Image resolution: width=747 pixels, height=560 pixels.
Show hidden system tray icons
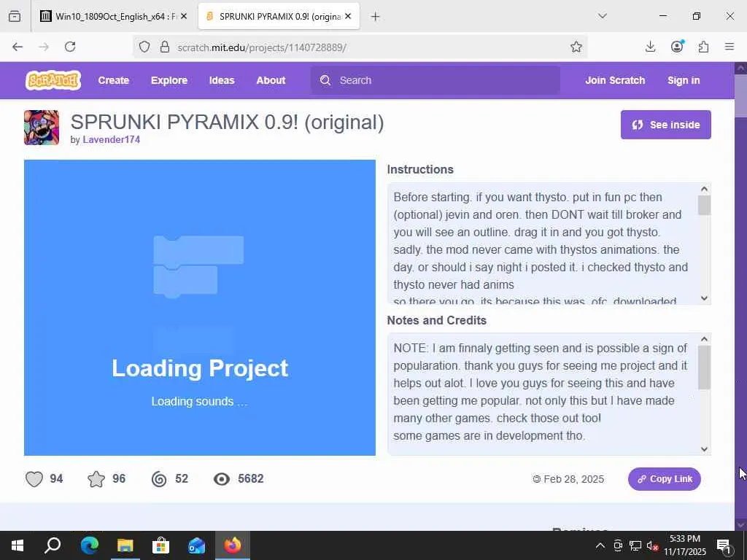point(600,545)
